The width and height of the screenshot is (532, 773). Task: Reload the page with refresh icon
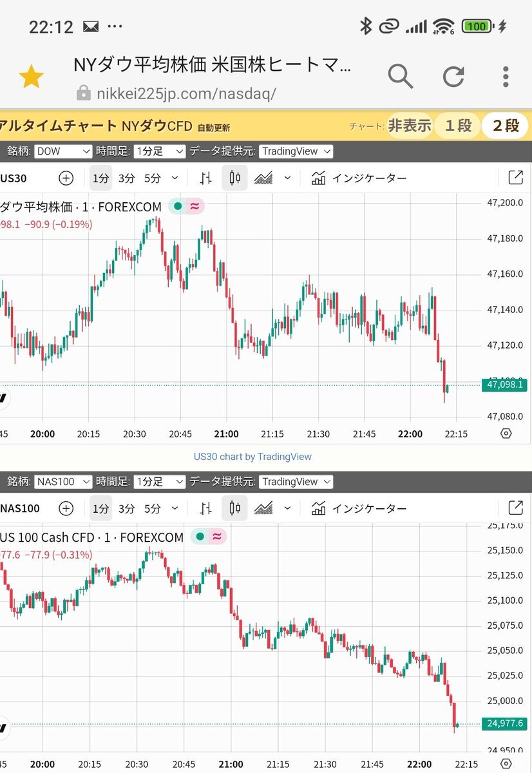[453, 77]
